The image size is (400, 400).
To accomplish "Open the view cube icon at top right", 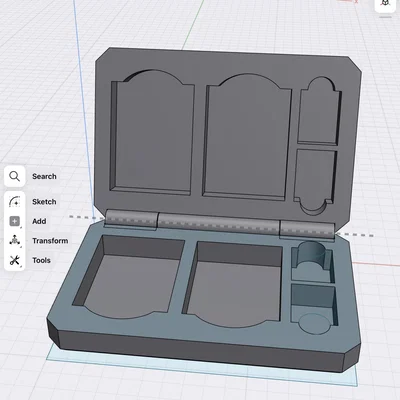I will 386,4.
